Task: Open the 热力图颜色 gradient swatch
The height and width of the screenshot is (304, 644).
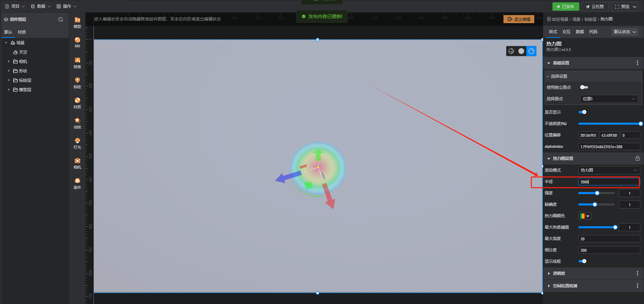Action: [x=585, y=216]
